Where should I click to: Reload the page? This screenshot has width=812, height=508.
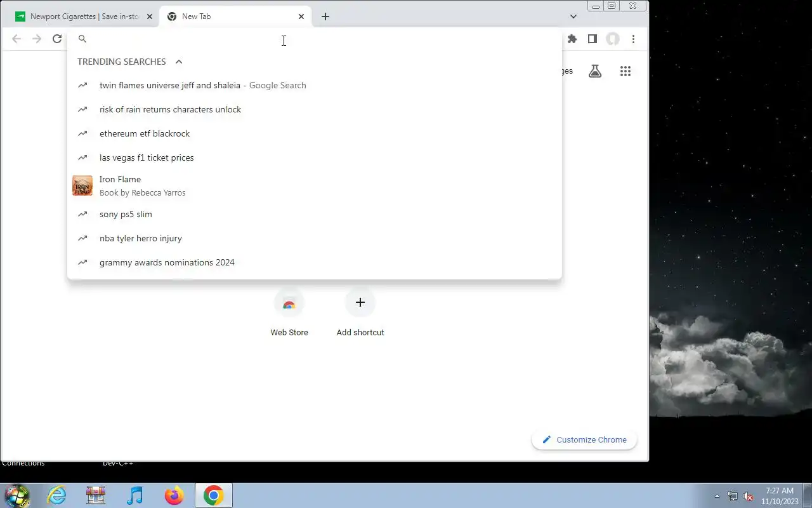[x=57, y=39]
